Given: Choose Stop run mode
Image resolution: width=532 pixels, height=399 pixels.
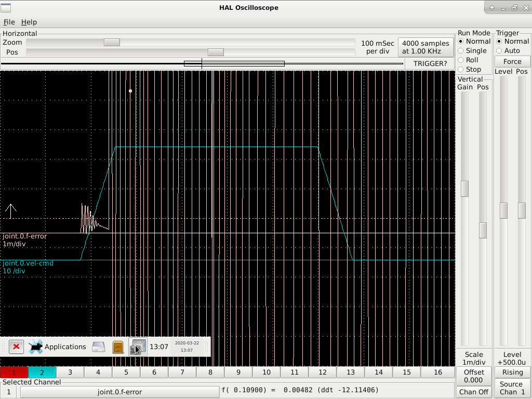Looking at the screenshot, I should [x=461, y=70].
